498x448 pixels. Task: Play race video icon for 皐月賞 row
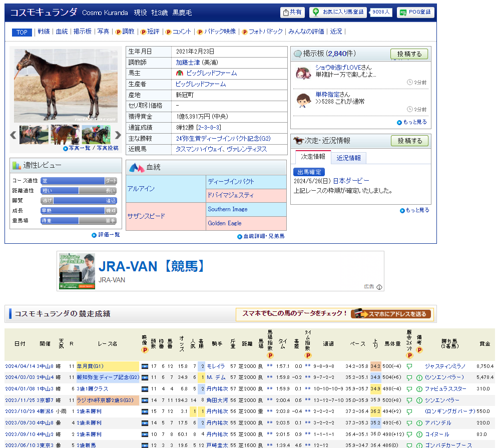pos(145,366)
